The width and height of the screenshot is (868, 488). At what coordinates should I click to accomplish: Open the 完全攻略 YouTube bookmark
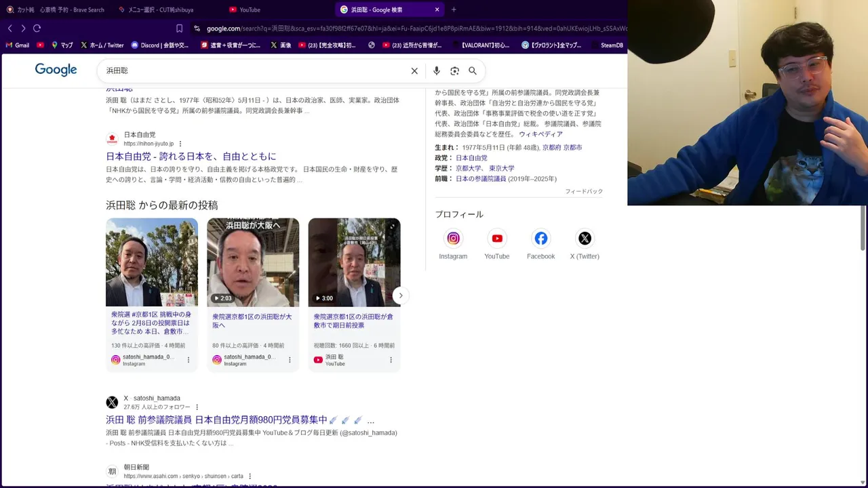point(327,45)
